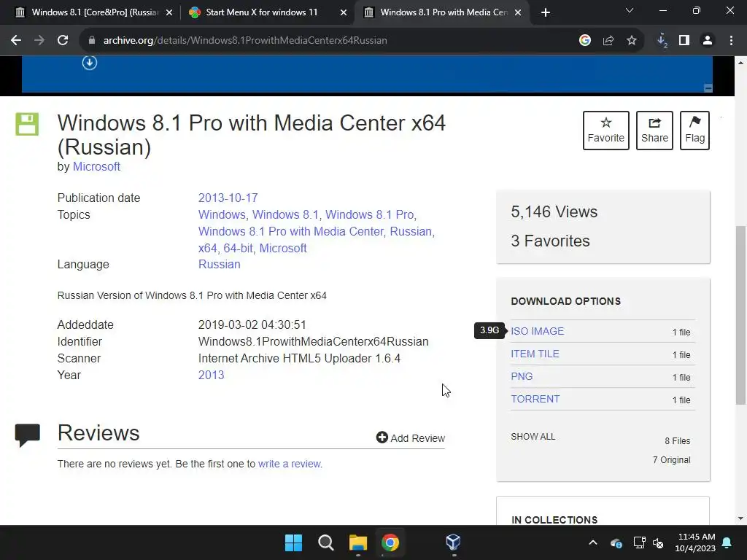
Task: Click the green floppy disk software icon
Action: tap(27, 124)
